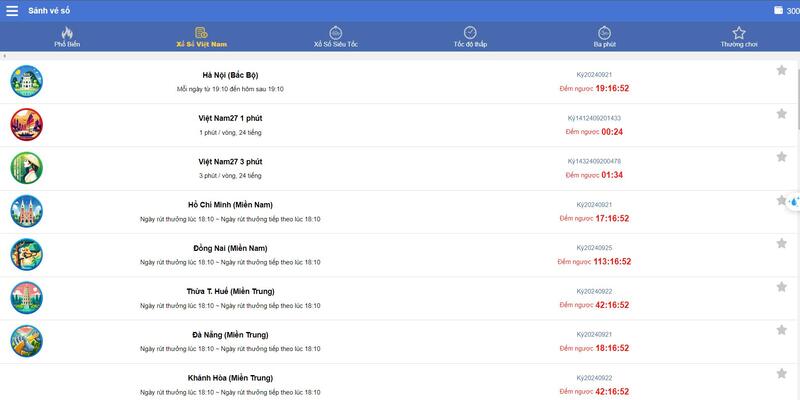Open the hamburger menu at top left

[12, 10]
